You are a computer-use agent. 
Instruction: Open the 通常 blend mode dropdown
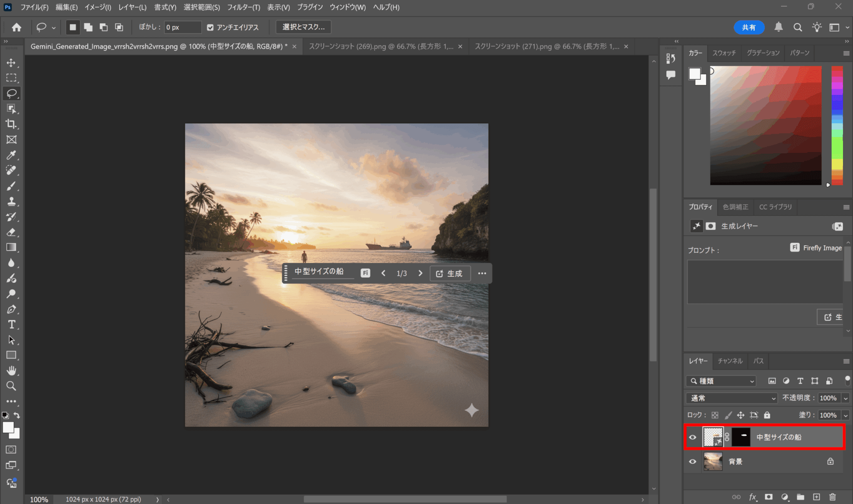(x=732, y=398)
